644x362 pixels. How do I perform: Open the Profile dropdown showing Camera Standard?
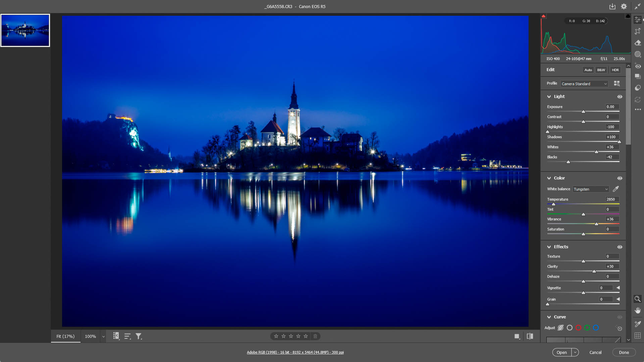(584, 84)
